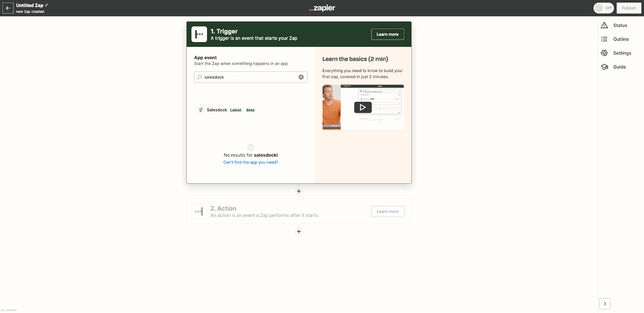Image resolution: width=644 pixels, height=313 pixels.
Task: Click the Publish button
Action: (x=629, y=8)
